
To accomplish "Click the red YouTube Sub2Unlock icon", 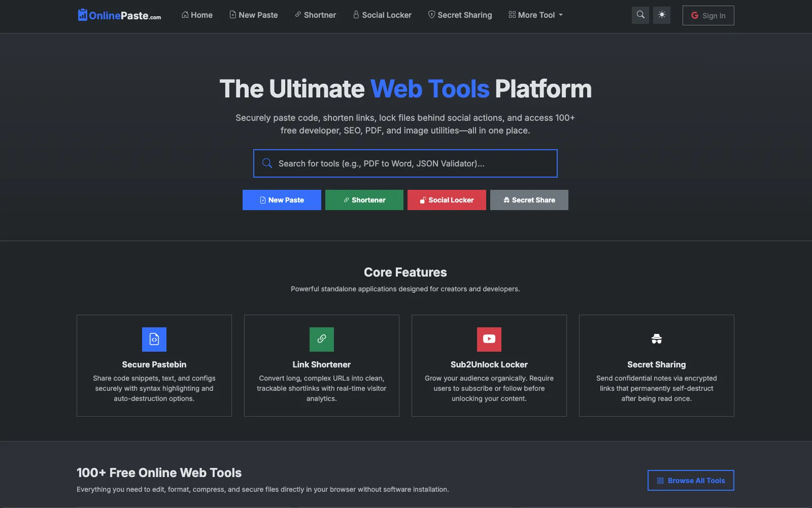I will 489,340.
